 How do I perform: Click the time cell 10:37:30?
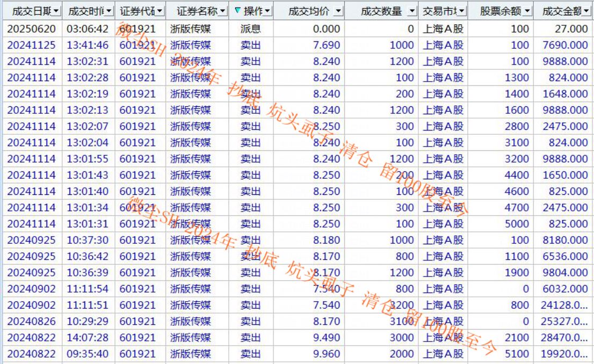[x=88, y=240]
